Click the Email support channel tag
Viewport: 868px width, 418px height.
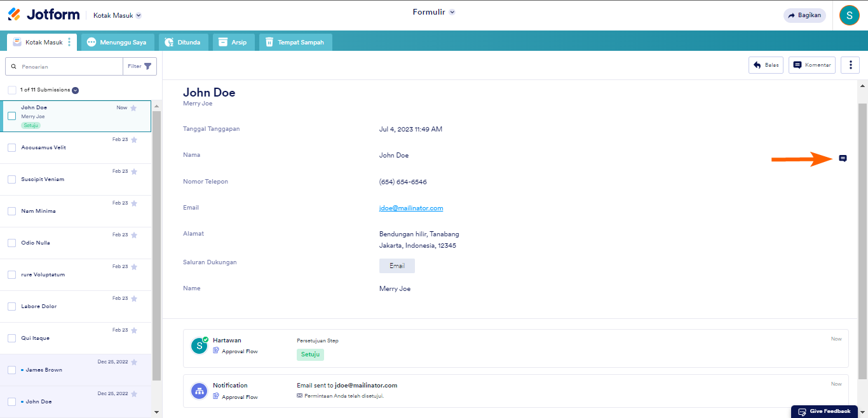pyautogui.click(x=397, y=266)
